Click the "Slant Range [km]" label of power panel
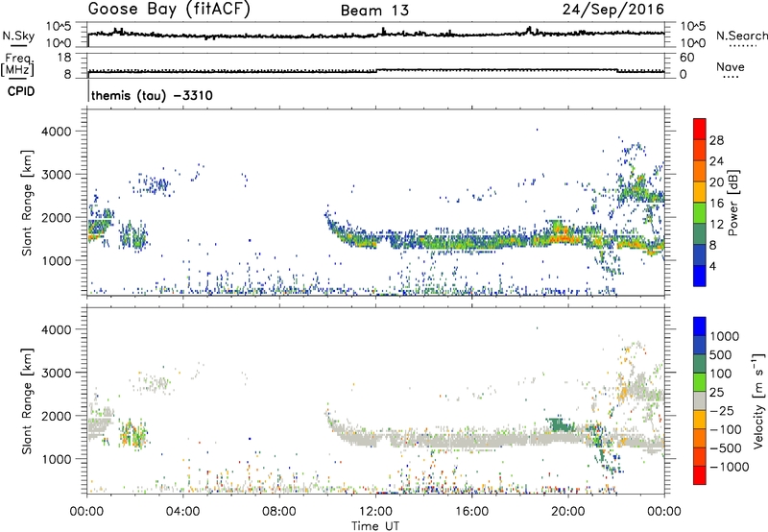 pyautogui.click(x=27, y=203)
